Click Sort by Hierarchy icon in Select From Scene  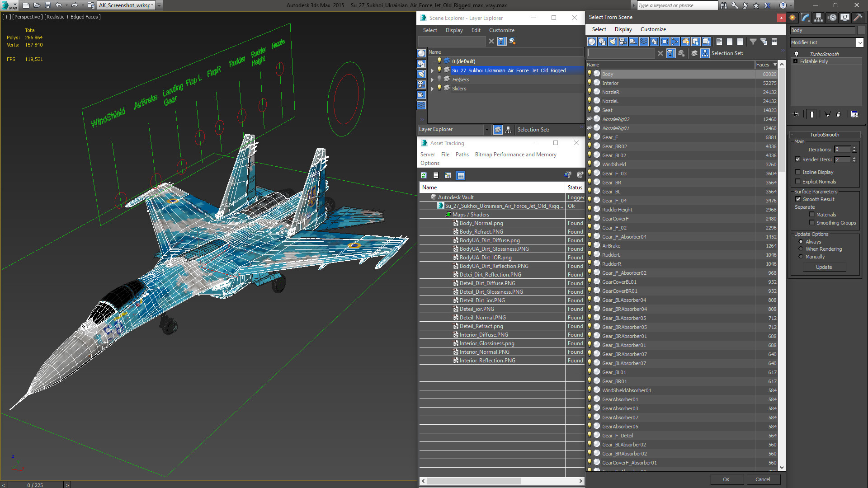point(705,53)
